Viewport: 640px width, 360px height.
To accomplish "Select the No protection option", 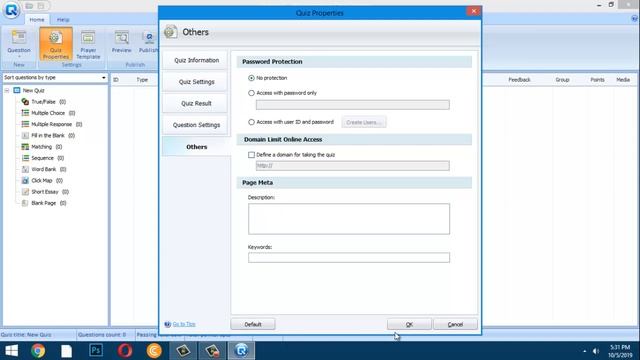I will click(x=251, y=78).
